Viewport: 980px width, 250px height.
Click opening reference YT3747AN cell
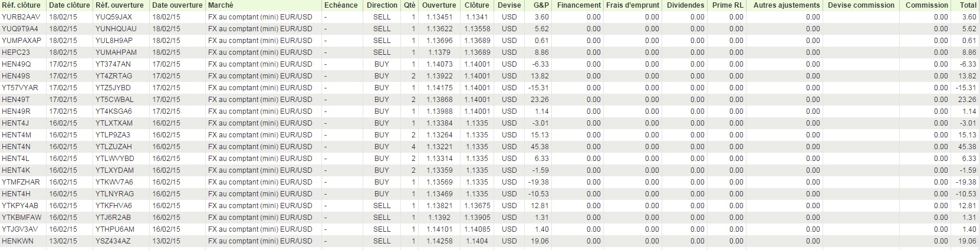click(x=113, y=64)
